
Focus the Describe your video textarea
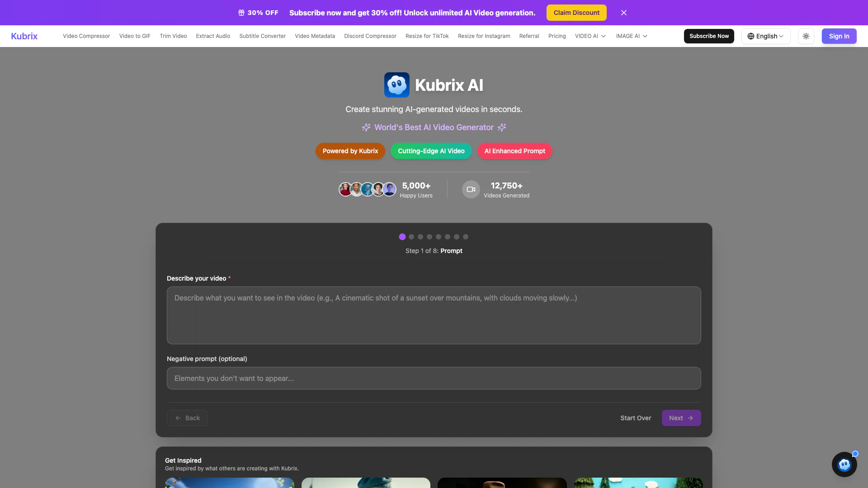coord(434,315)
